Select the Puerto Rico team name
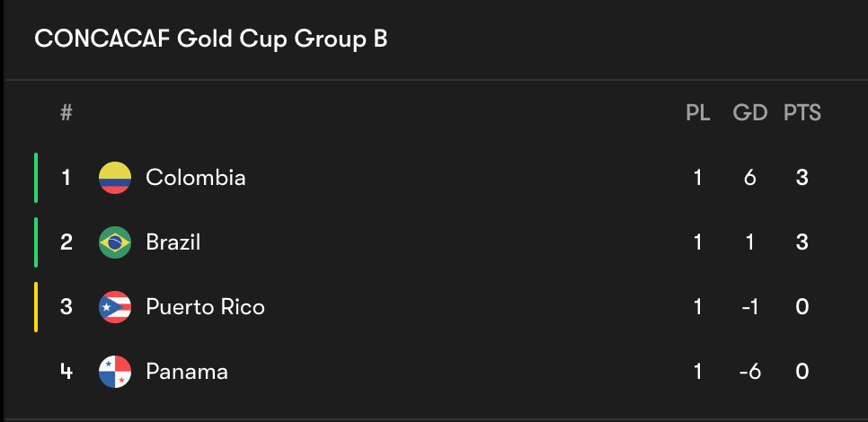Image resolution: width=868 pixels, height=422 pixels. [x=206, y=307]
